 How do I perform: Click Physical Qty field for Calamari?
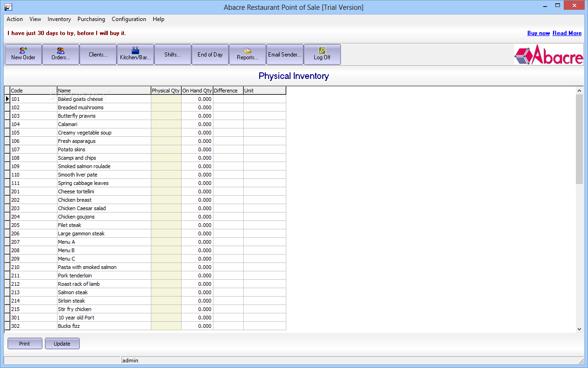(x=166, y=124)
